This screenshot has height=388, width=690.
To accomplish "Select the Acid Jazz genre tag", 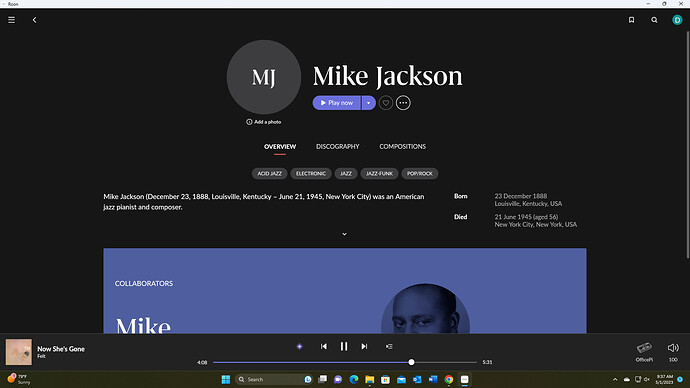I will [x=270, y=174].
